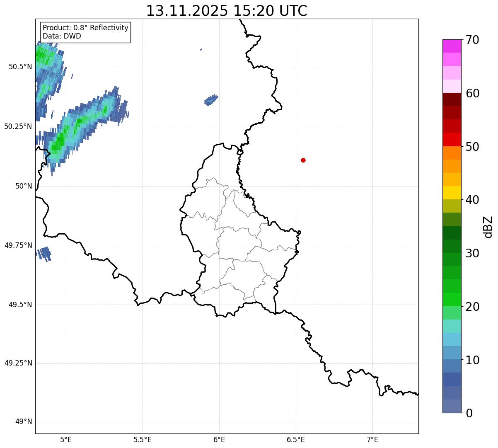498x448 pixels.
Task: Click the colorbar tick value 70
Action: 473,40
